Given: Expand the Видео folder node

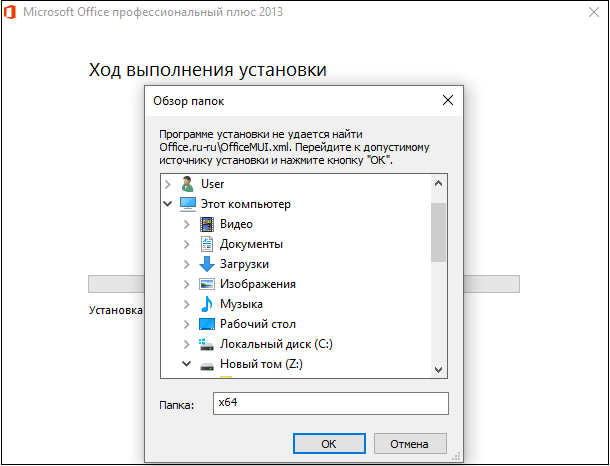Looking at the screenshot, I should [x=187, y=224].
